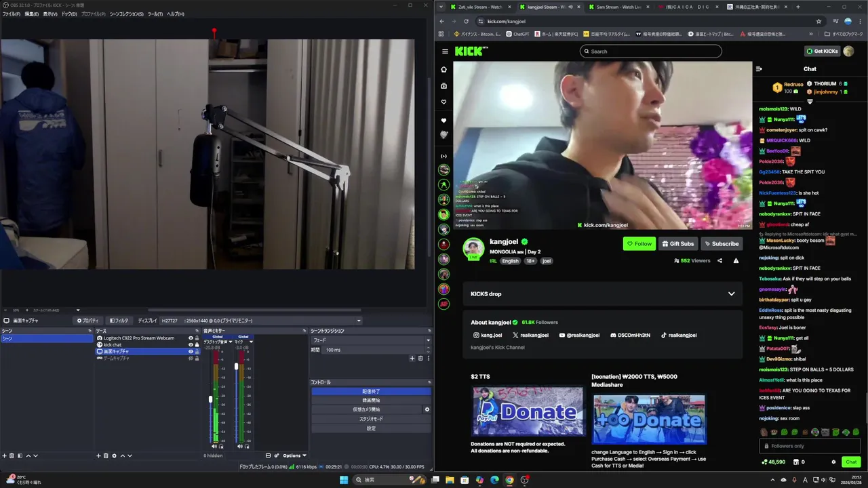Open virtual camera settings gear
The height and width of the screenshot is (488, 868).
(x=427, y=409)
